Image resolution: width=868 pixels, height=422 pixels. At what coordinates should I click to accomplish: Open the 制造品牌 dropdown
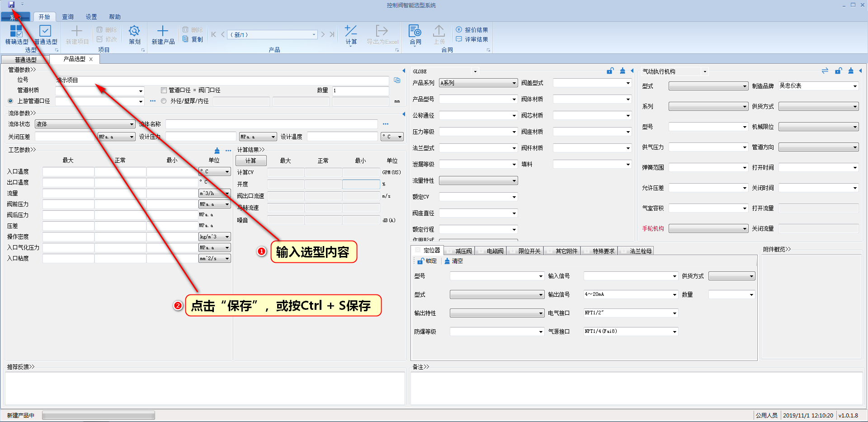(x=854, y=86)
